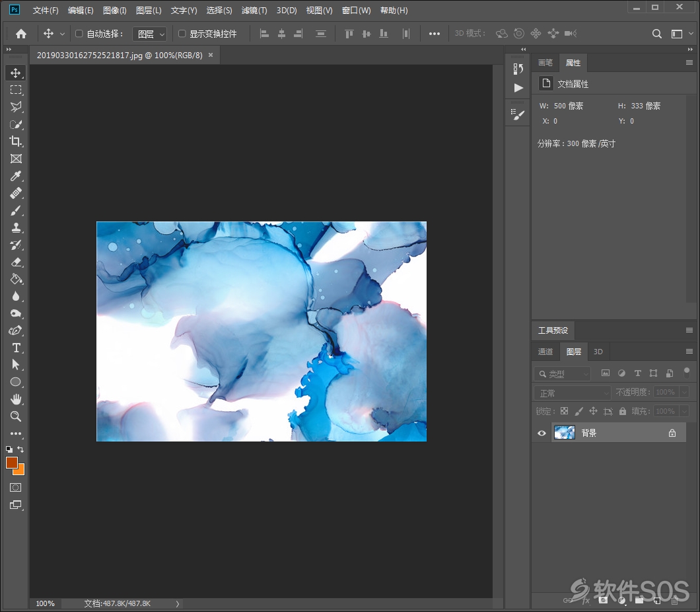700x612 pixels.
Task: Enable the 显示变换控件 checkbox
Action: coord(182,34)
